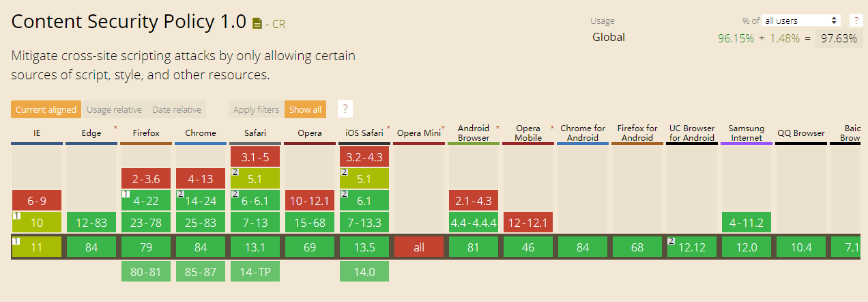Open the all users dropdown
Viewport: 868px width, 302px height.
pyautogui.click(x=801, y=20)
